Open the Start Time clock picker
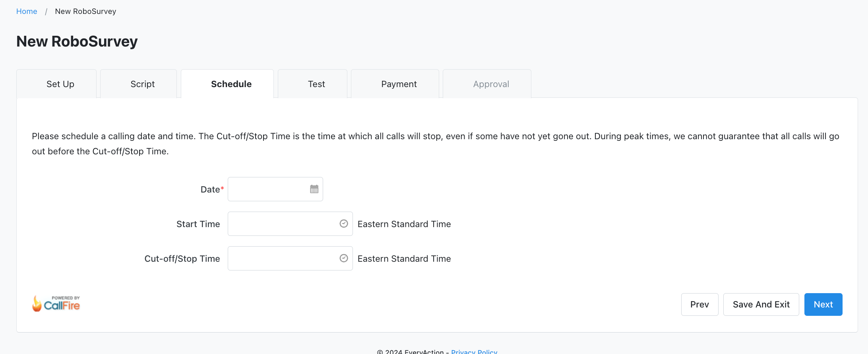Image resolution: width=868 pixels, height=354 pixels. (344, 224)
